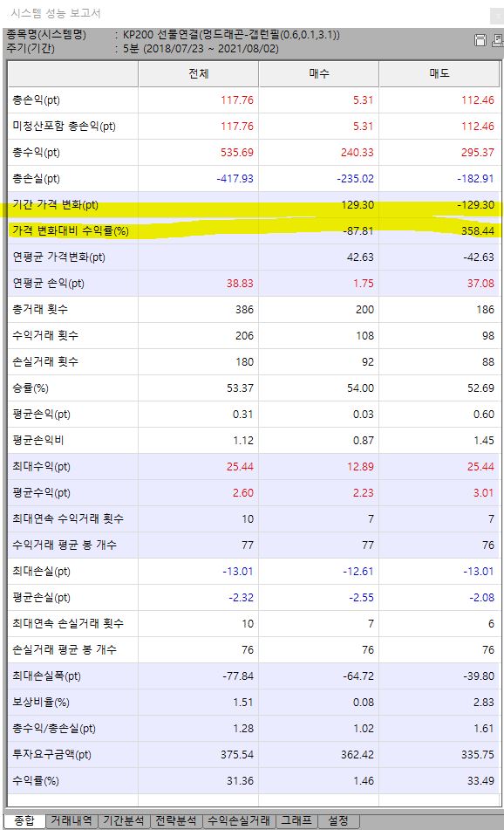Viewport: 504px width, 830px height.
Task: Click the 386 total trade count
Action: 244,310
